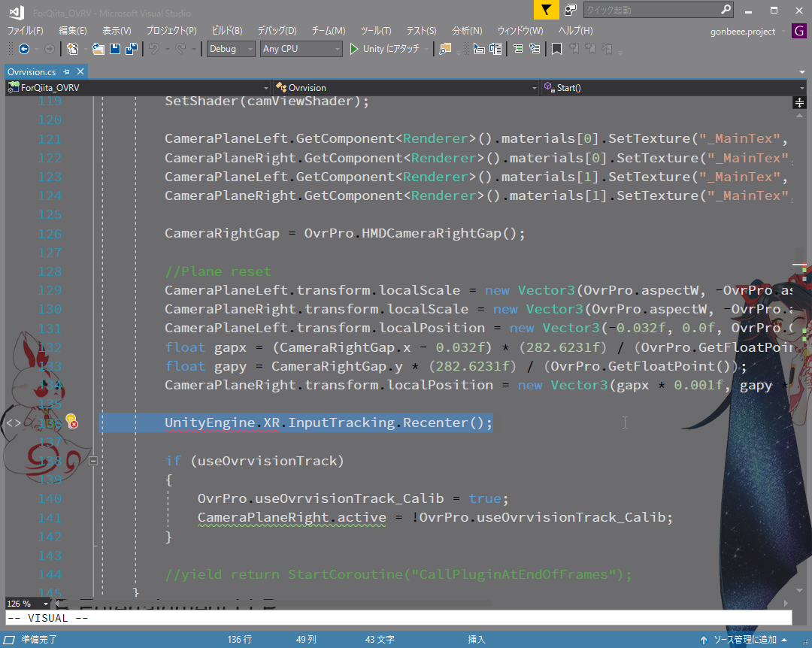Open the yellow Send Feedback flag icon

tap(546, 11)
